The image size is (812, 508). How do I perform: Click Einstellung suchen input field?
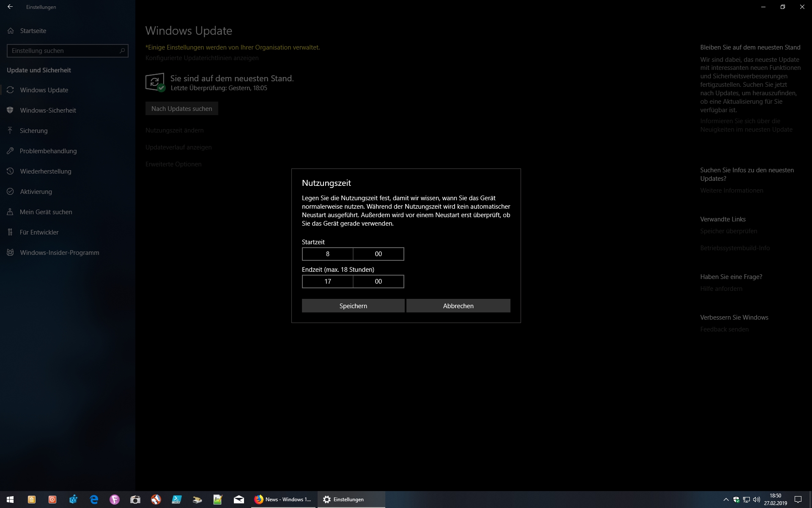tap(63, 51)
